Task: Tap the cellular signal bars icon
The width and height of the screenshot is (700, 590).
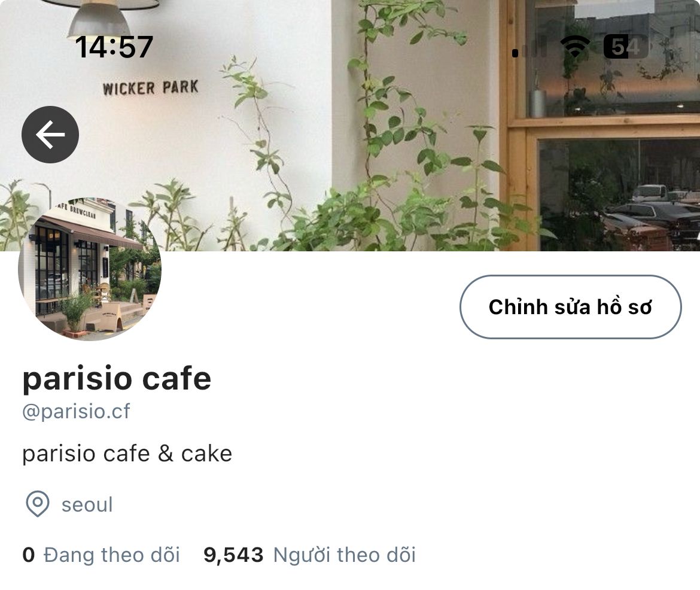Action: [x=528, y=47]
